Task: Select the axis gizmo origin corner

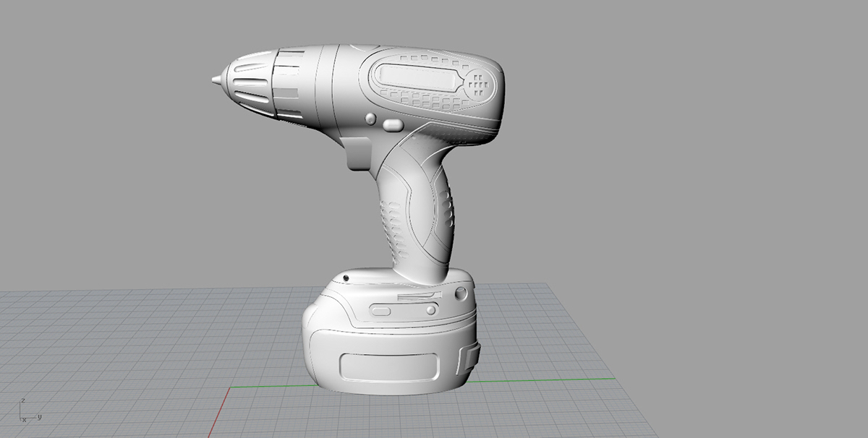Action: [20, 418]
